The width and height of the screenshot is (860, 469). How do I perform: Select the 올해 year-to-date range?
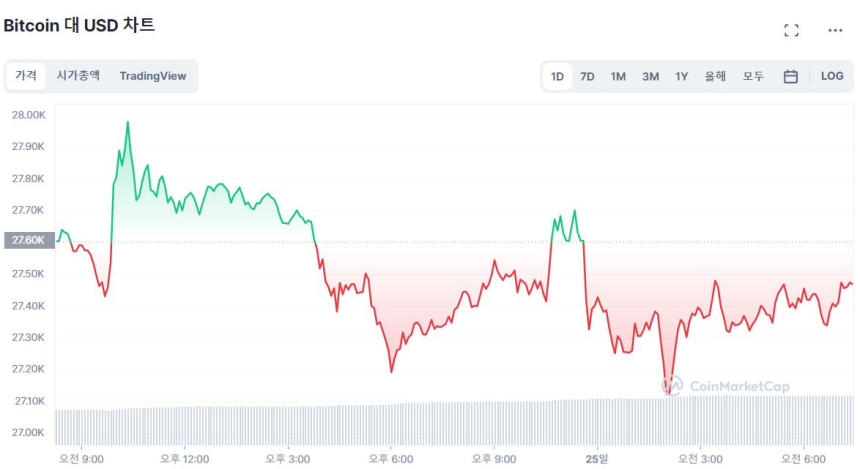[715, 76]
